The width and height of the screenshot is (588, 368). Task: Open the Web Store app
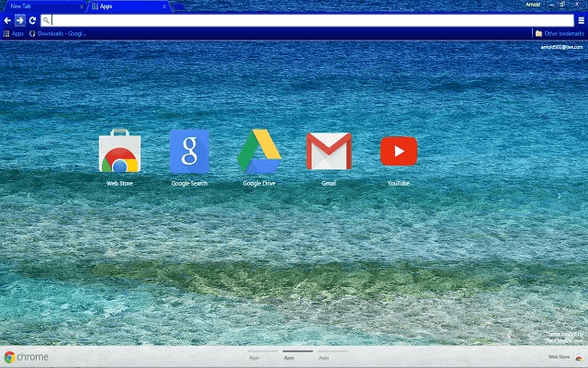pyautogui.click(x=119, y=153)
